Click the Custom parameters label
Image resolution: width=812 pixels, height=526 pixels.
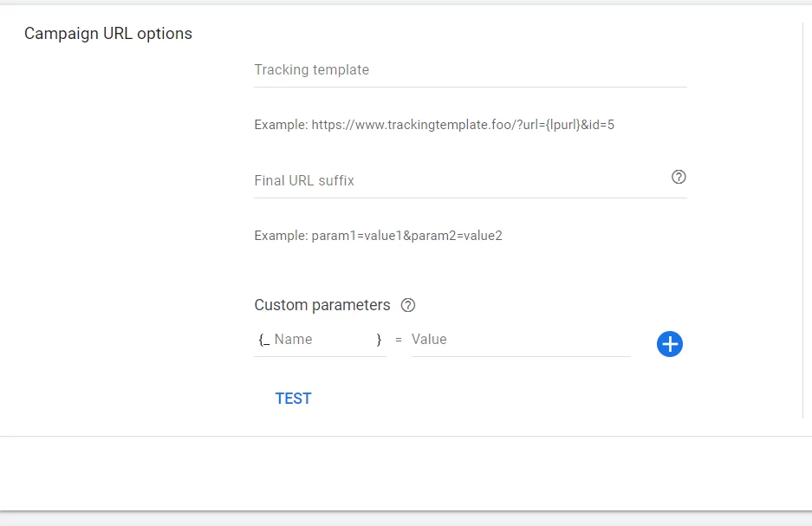pos(322,305)
